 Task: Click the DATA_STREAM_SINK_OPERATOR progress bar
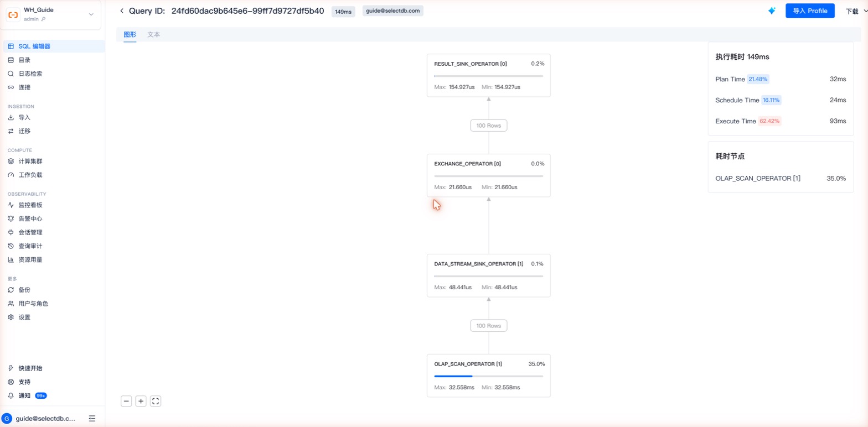click(489, 276)
